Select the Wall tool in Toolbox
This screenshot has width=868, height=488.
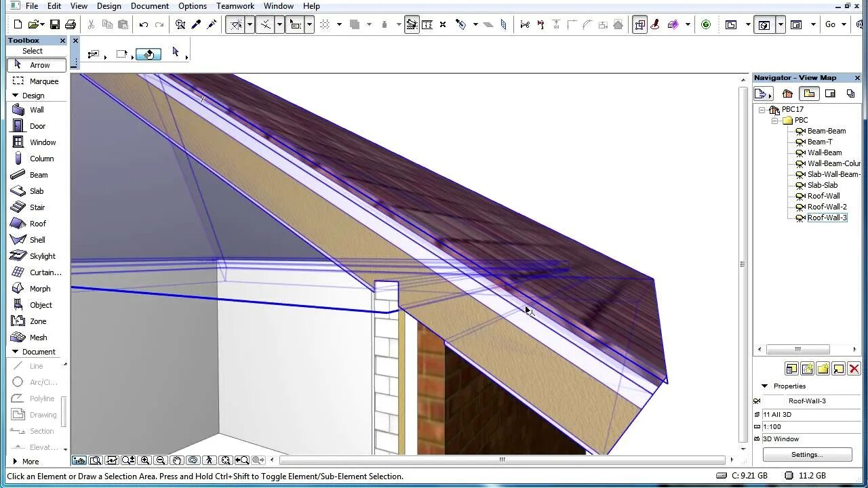(x=37, y=110)
